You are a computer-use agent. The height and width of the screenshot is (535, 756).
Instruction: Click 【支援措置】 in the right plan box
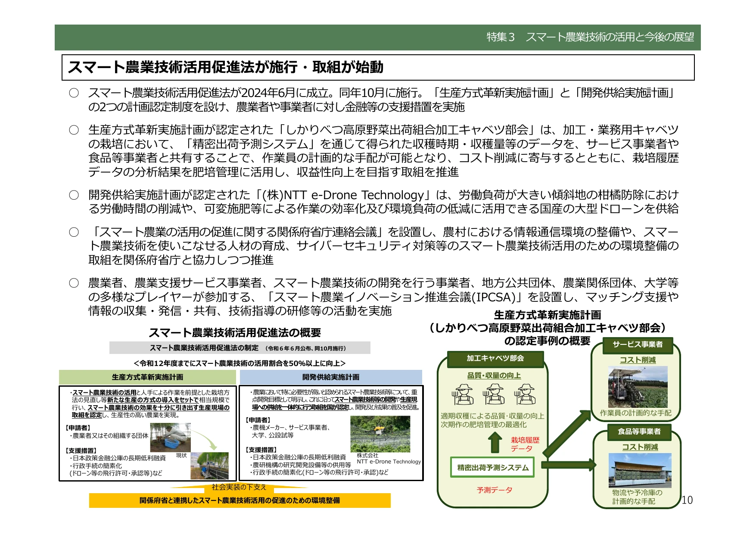[261, 450]
